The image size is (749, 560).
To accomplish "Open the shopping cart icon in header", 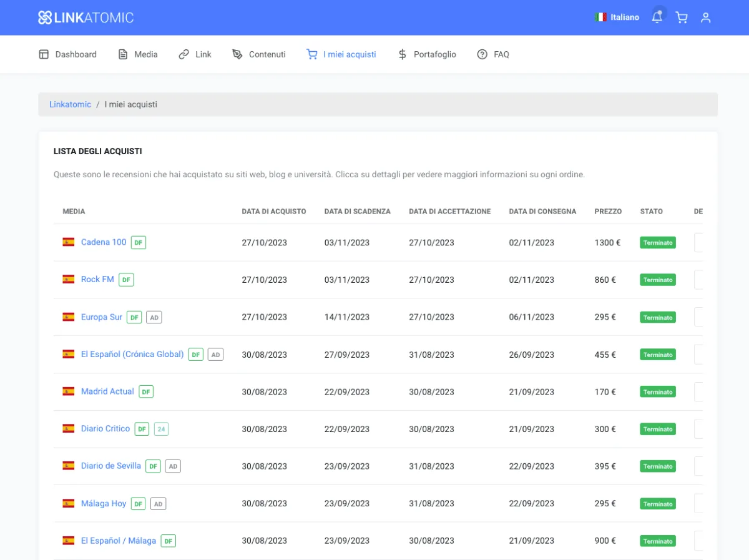I will pos(682,17).
